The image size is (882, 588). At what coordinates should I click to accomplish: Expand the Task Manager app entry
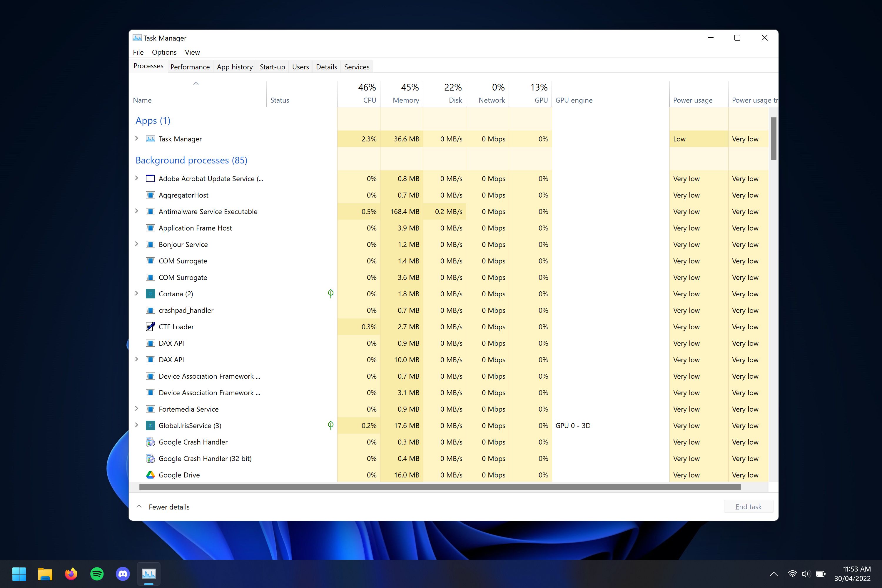[136, 138]
